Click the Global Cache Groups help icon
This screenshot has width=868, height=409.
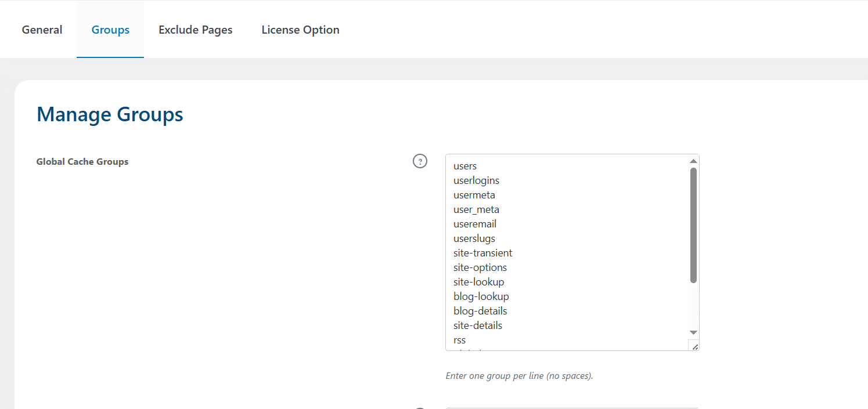[x=420, y=161]
